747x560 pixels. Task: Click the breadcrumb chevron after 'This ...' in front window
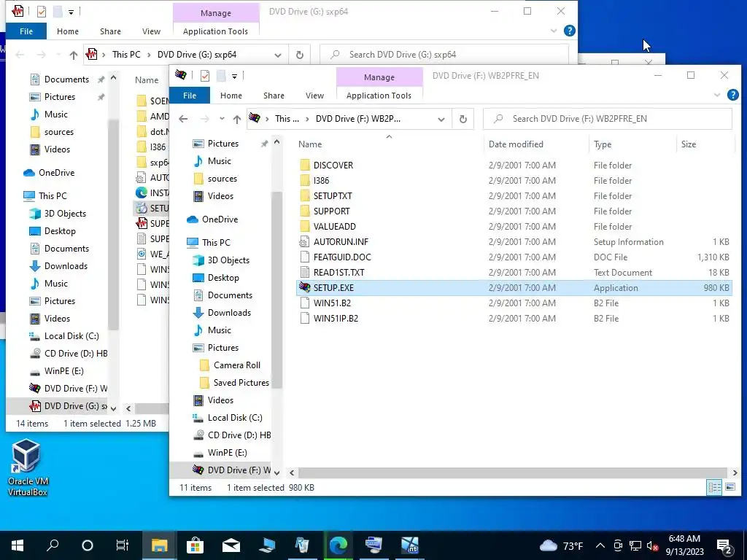tap(307, 119)
